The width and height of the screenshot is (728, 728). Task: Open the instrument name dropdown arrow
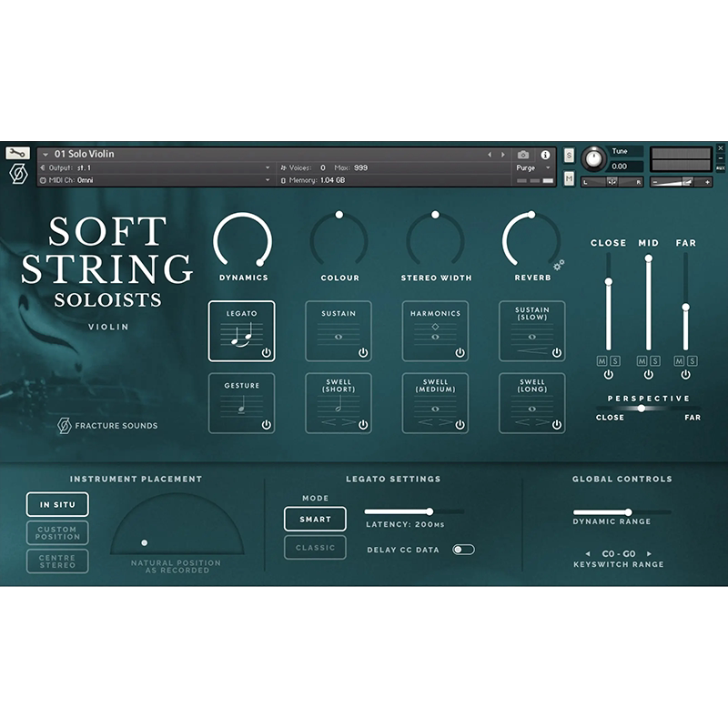click(45, 155)
